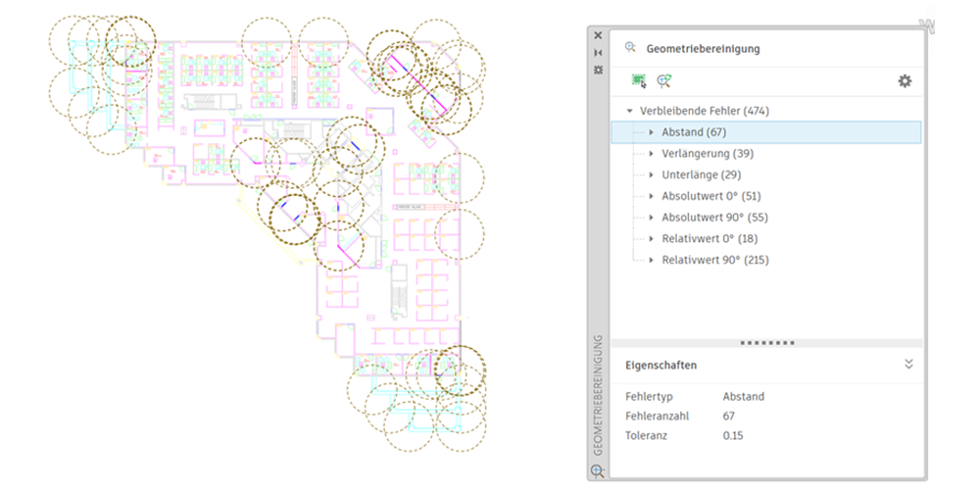Select the Absolutwert 90° (55) entry
This screenshot has height=490, width=980.
714,218
